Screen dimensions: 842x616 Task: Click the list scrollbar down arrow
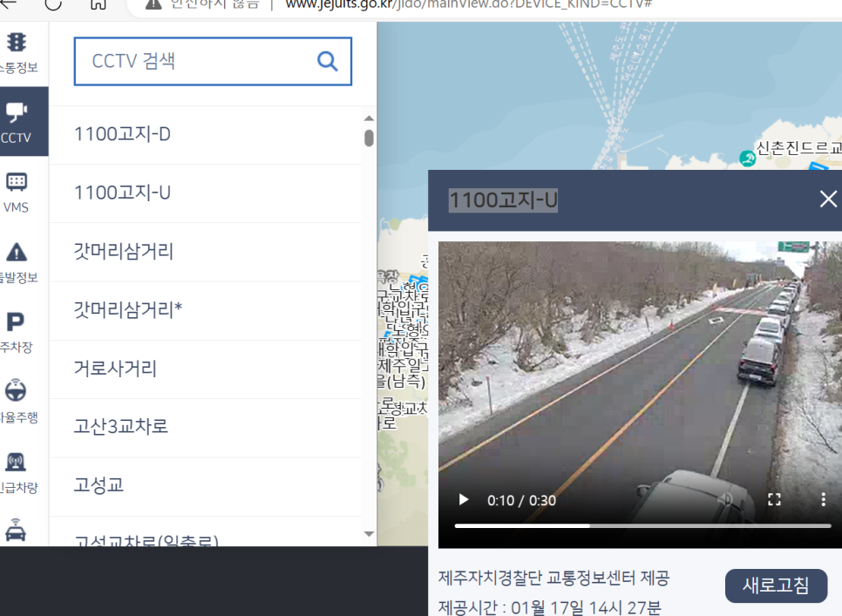coord(369,534)
